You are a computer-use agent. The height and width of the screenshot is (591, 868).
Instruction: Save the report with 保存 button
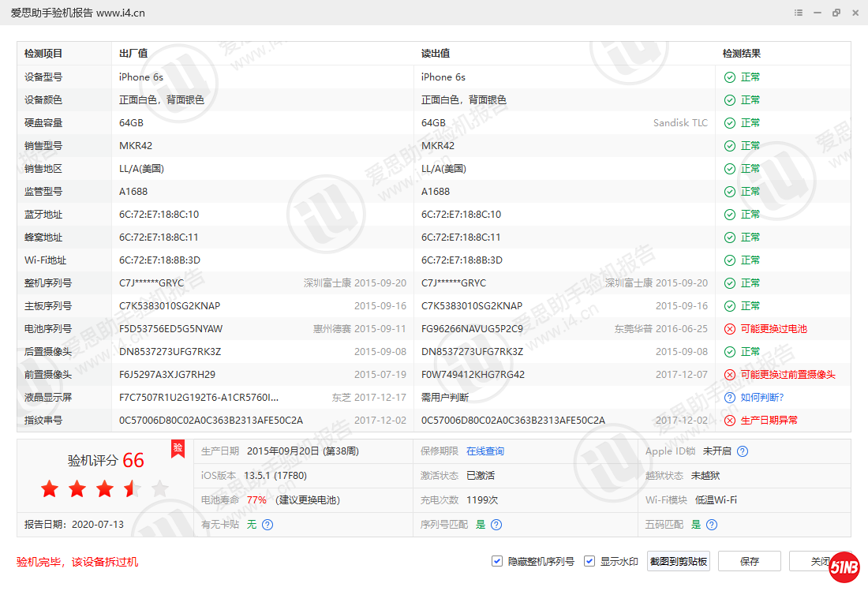click(x=750, y=561)
